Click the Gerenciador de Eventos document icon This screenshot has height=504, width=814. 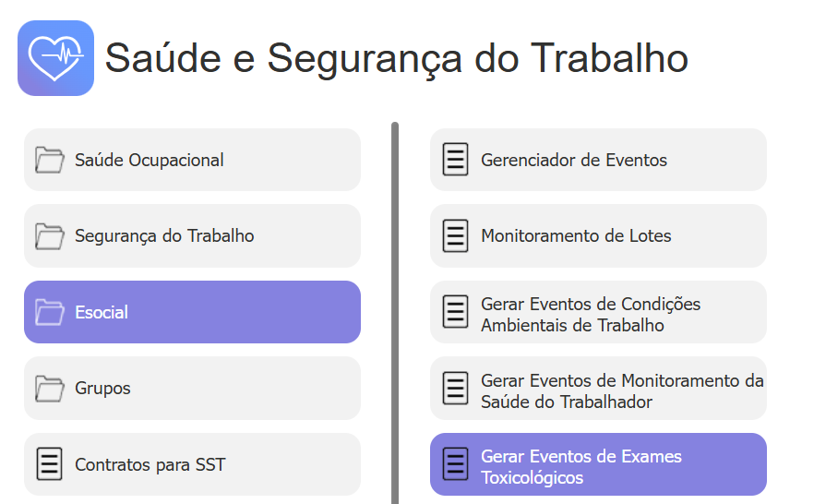point(455,160)
